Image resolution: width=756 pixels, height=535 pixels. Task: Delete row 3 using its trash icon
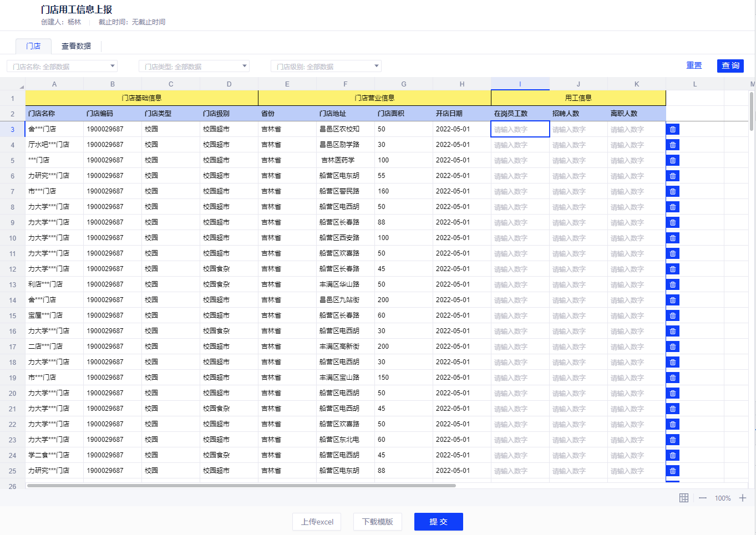click(x=672, y=129)
